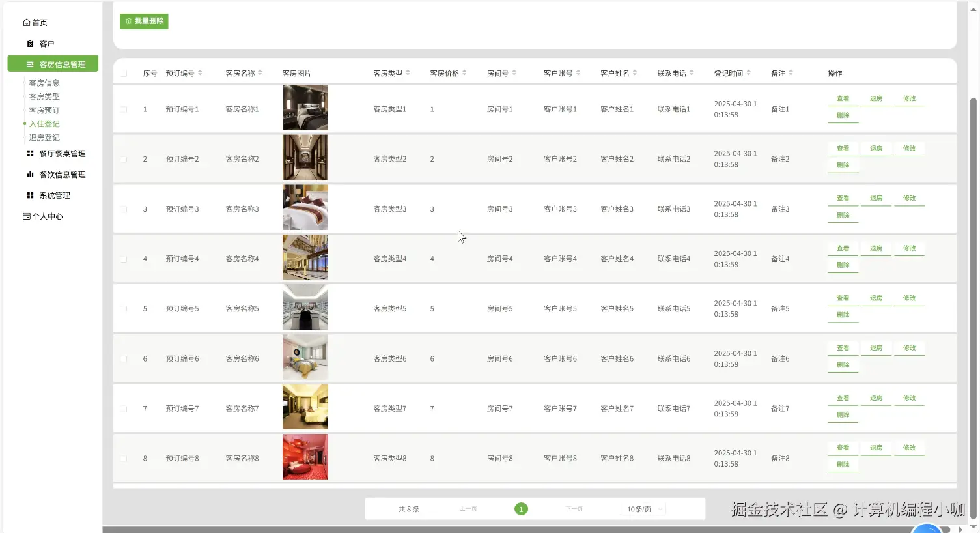The height and width of the screenshot is (533, 980).
Task: Click the 首页 home icon in sidebar
Action: (x=27, y=22)
